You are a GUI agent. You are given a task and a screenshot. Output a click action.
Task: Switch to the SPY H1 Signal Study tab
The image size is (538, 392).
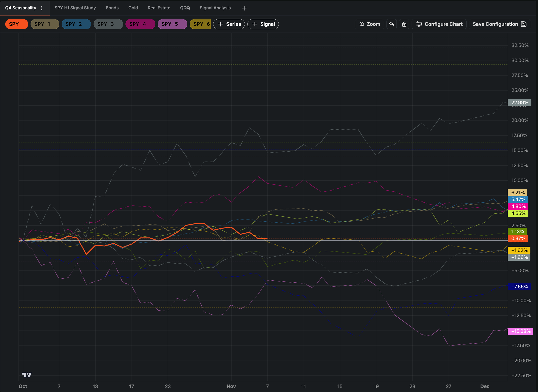tap(75, 8)
